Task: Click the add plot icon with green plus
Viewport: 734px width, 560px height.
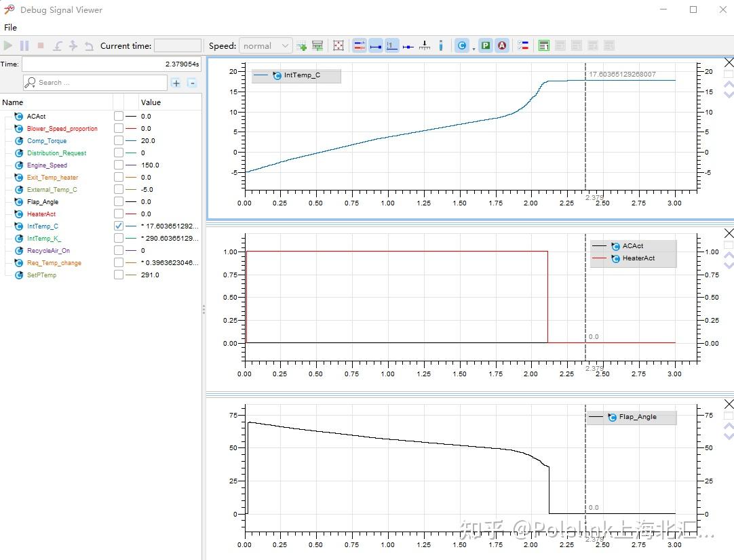Action: pyautogui.click(x=302, y=45)
